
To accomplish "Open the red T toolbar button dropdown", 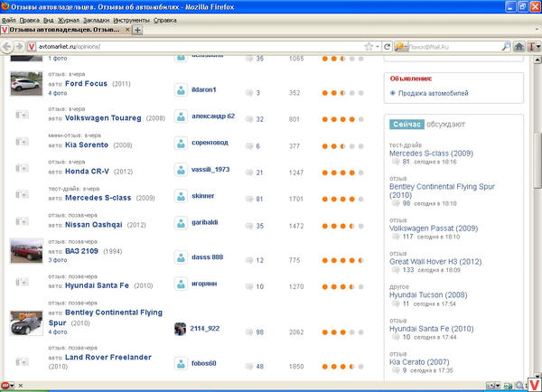I will (x=538, y=47).
